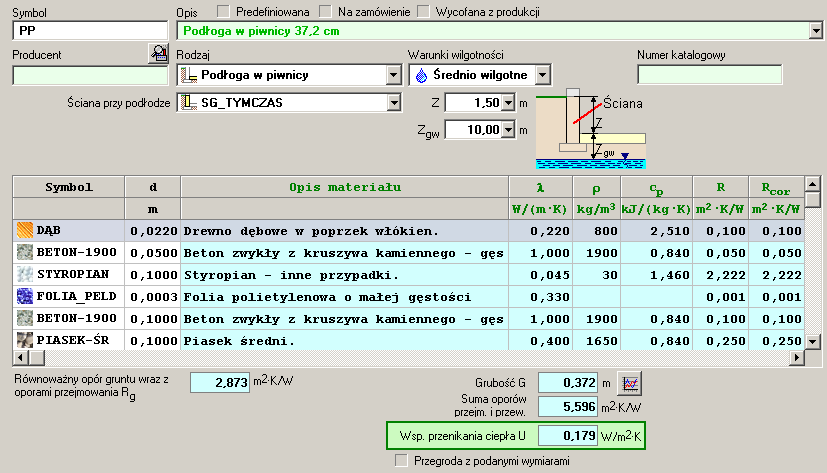Viewport: 827px width, 473px height.
Task: Click the DĄB material icon
Action: pos(25,230)
